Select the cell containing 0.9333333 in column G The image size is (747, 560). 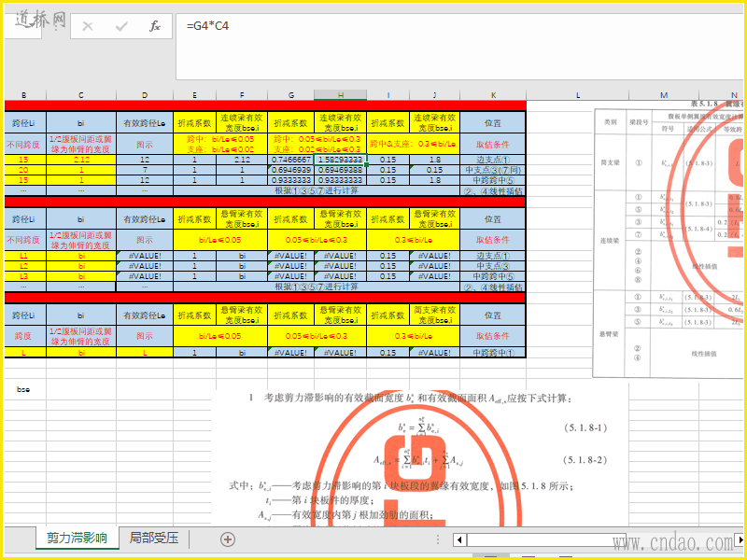click(291, 180)
